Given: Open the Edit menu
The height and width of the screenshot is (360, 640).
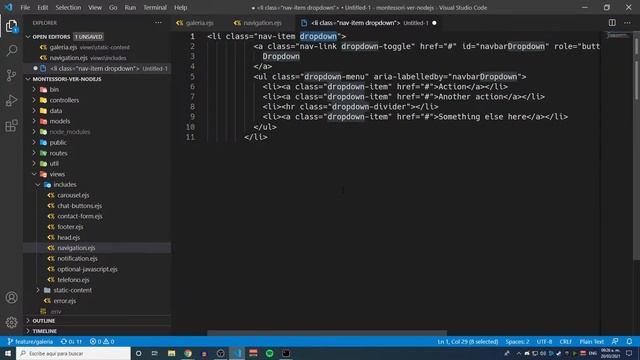Looking at the screenshot, I should 42,7.
